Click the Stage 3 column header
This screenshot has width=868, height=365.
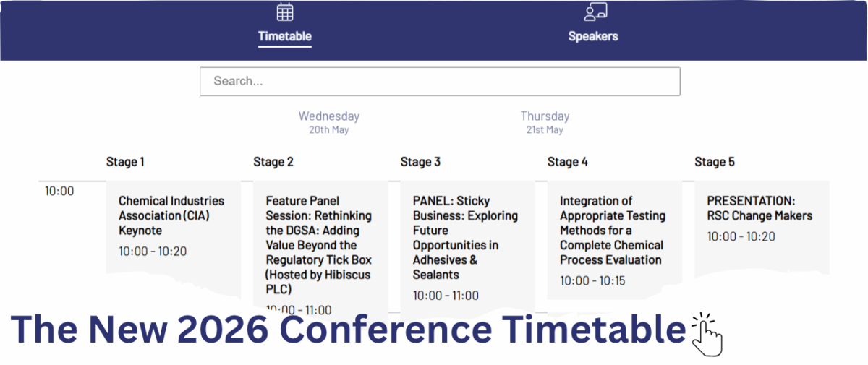pyautogui.click(x=420, y=162)
